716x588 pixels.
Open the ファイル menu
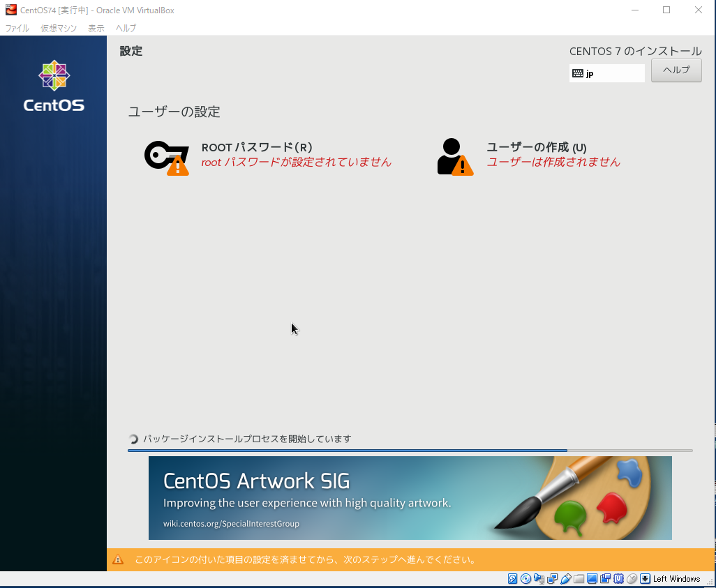(x=17, y=28)
